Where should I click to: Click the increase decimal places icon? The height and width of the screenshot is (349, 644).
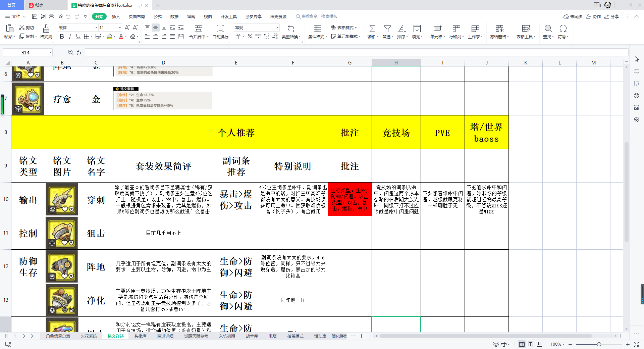[267, 36]
